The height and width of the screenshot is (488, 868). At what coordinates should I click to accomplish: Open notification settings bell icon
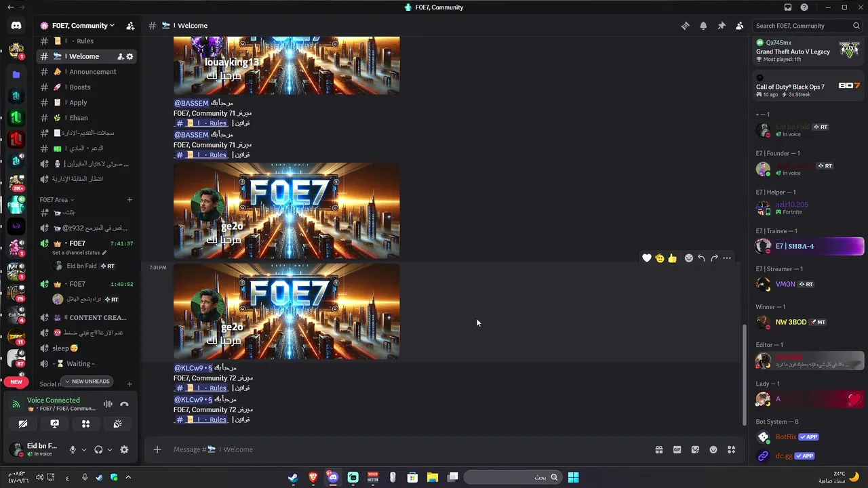tap(703, 26)
